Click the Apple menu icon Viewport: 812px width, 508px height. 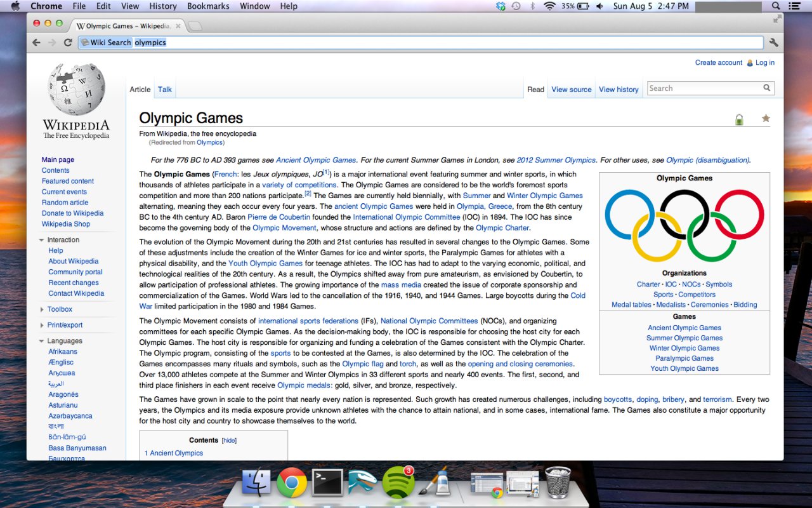click(16, 6)
